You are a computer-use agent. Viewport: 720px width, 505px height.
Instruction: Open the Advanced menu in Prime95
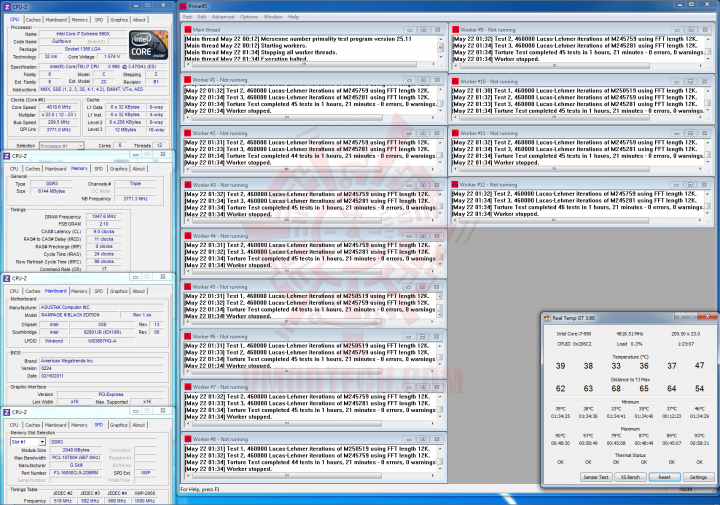pos(223,17)
